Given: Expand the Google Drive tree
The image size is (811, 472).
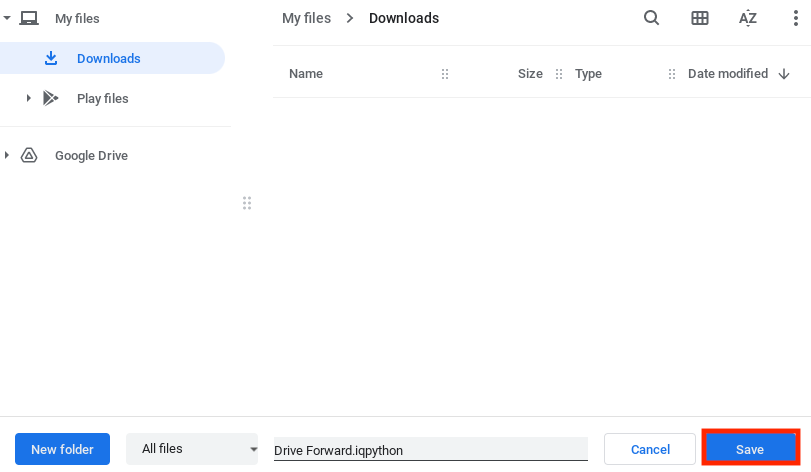Looking at the screenshot, I should pyautogui.click(x=8, y=155).
